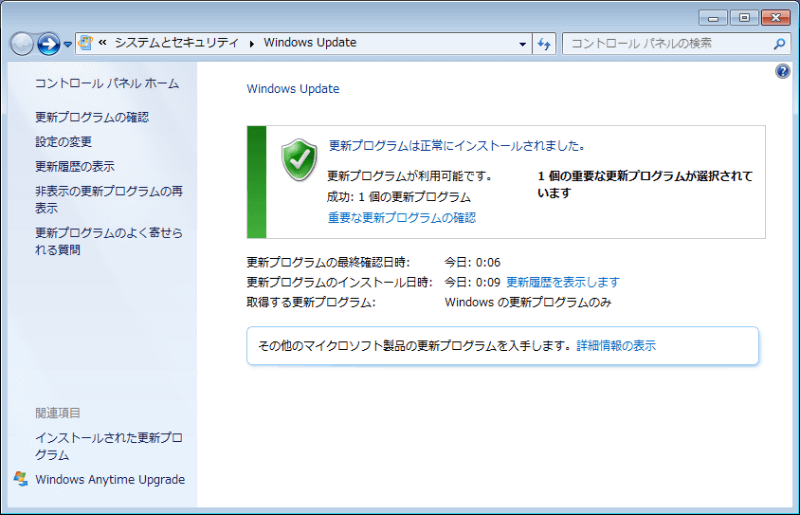
Task: Click 更新プログラムの確認 in sidebar
Action: pyautogui.click(x=92, y=117)
